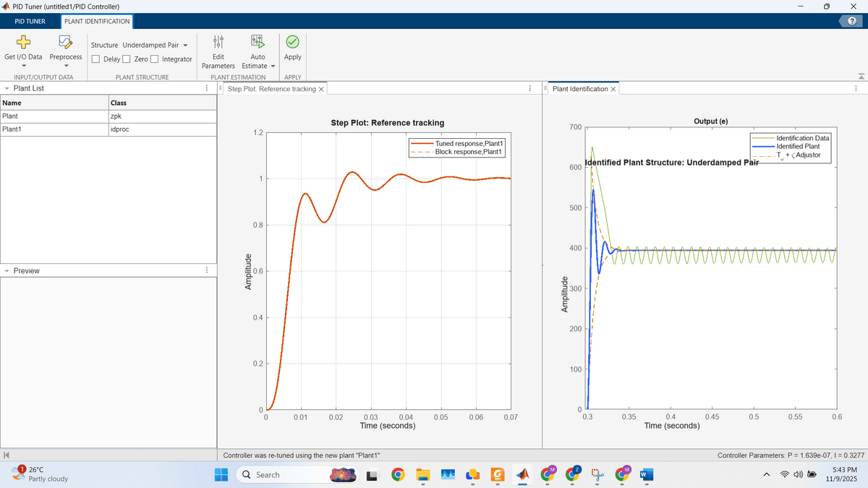Apply the identified plant with green checkmark
868x488 pixels.
[292, 43]
